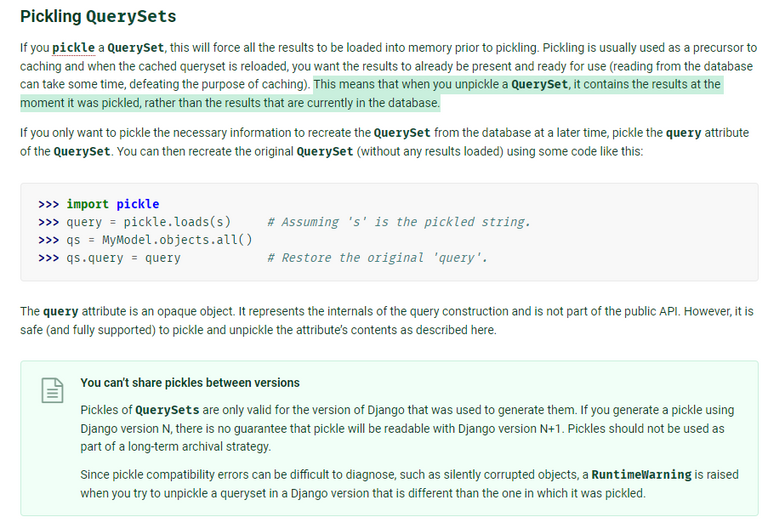
Task: Click the "Pickling QuerySets" section heading
Action: click(x=98, y=16)
